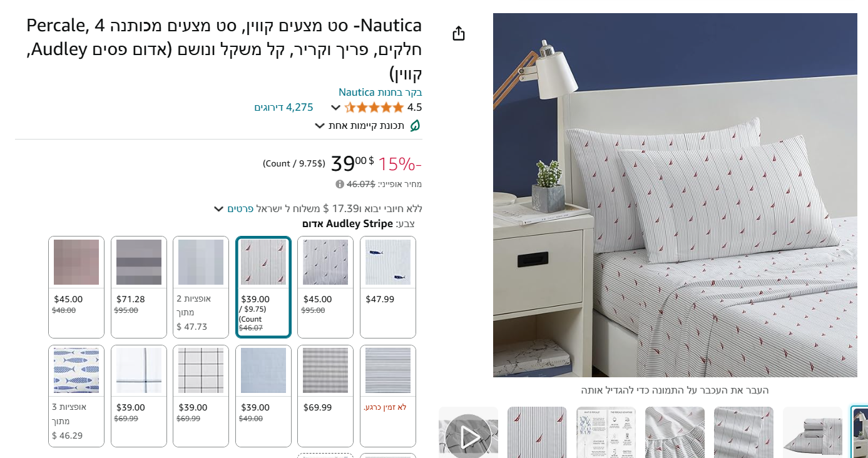Open the shipping details link

240,208
